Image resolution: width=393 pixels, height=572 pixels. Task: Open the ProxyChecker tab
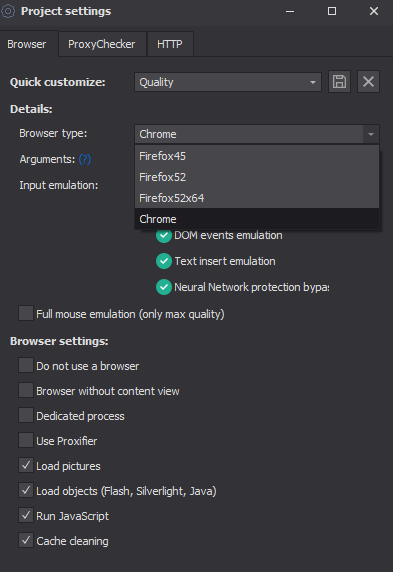click(102, 44)
